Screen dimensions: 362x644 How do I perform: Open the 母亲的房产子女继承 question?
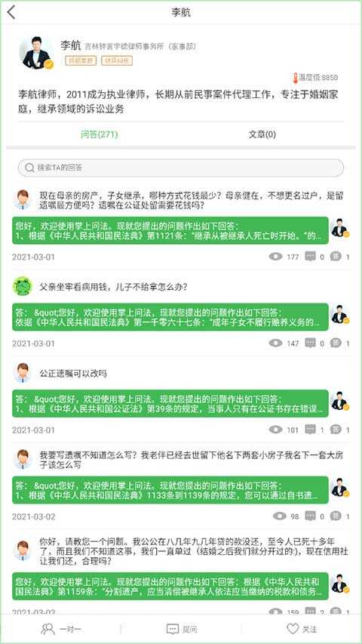[192, 200]
